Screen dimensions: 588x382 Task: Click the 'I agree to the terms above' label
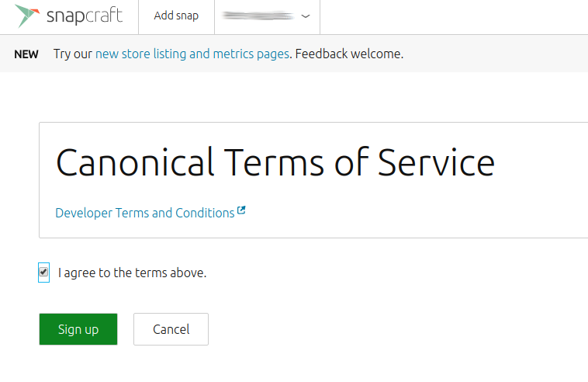(x=133, y=273)
